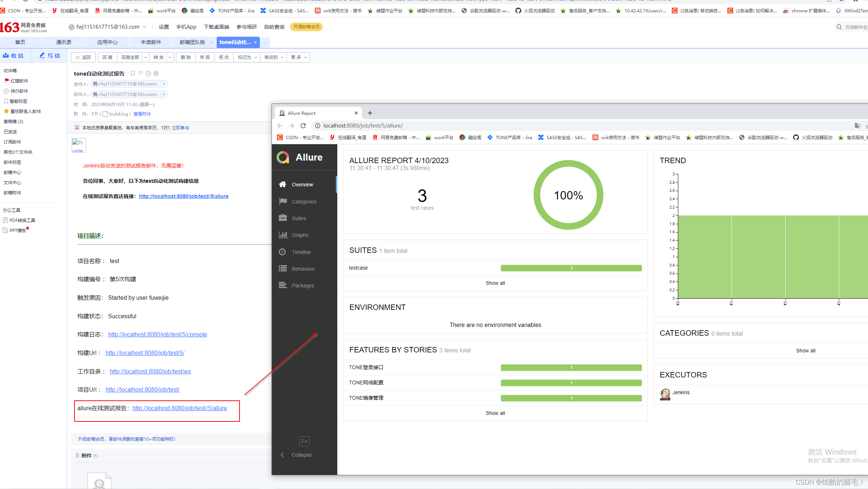Click the clock to-do icon beside the subject
The width and height of the screenshot is (868, 489).
tap(148, 73)
